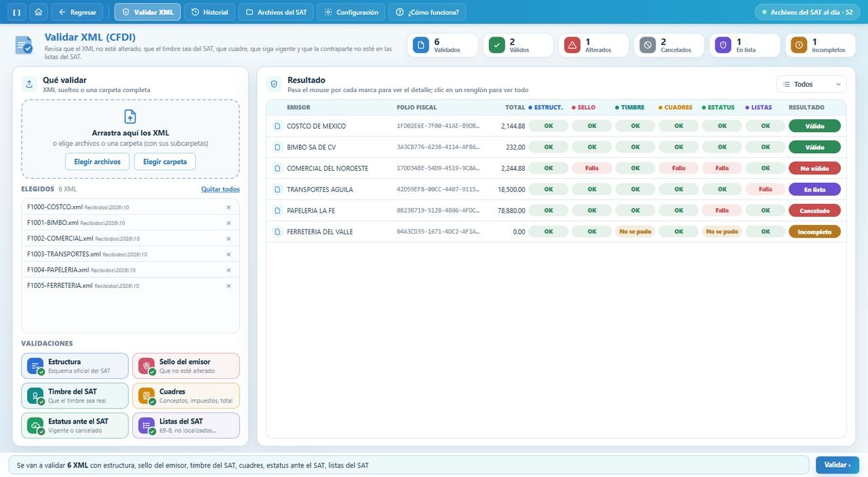This screenshot has width=868, height=477.
Task: Open the Validar XML tab
Action: pyautogui.click(x=147, y=12)
